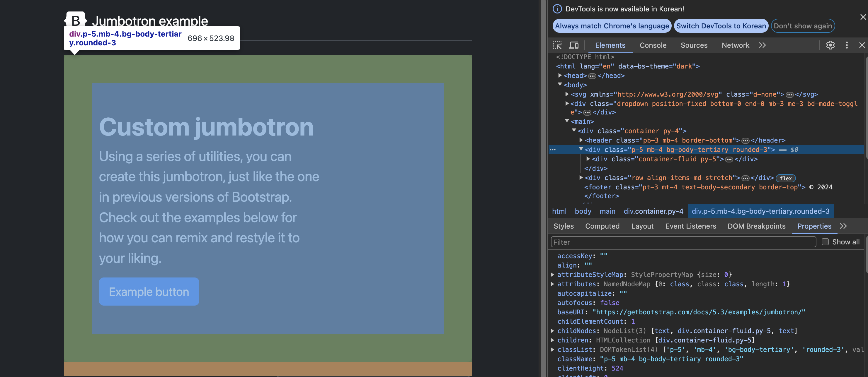The width and height of the screenshot is (868, 377).
Task: Select the html lang="en" line
Action: pyautogui.click(x=628, y=66)
